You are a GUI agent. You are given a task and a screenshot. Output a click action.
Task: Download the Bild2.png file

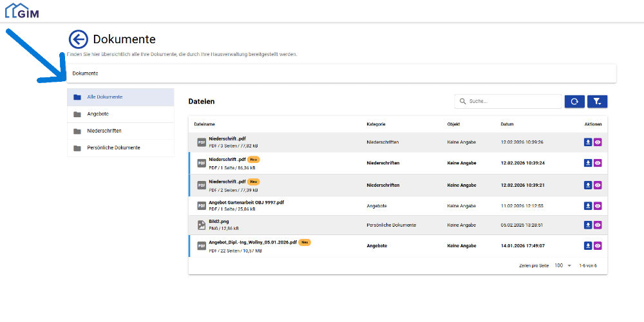pyautogui.click(x=587, y=225)
